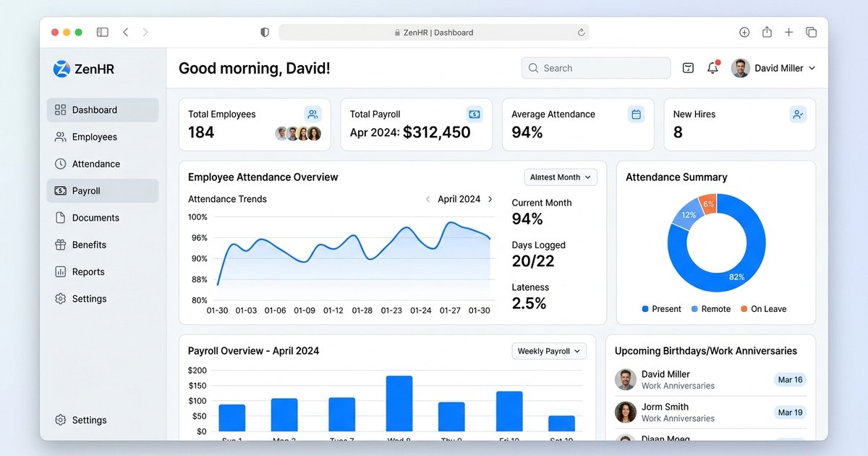The height and width of the screenshot is (456, 868).
Task: Open a new tab with plus icon
Action: (x=789, y=33)
